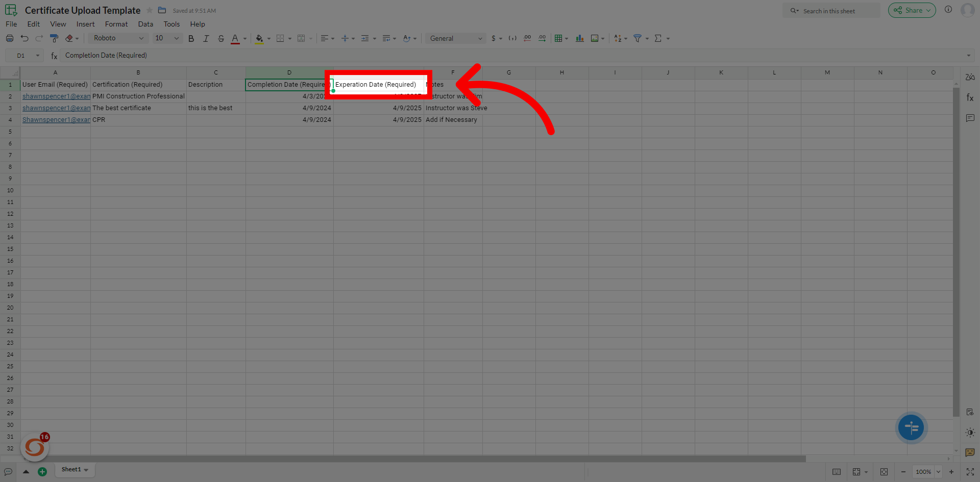Click the text rotation icon
980x482 pixels.
407,38
